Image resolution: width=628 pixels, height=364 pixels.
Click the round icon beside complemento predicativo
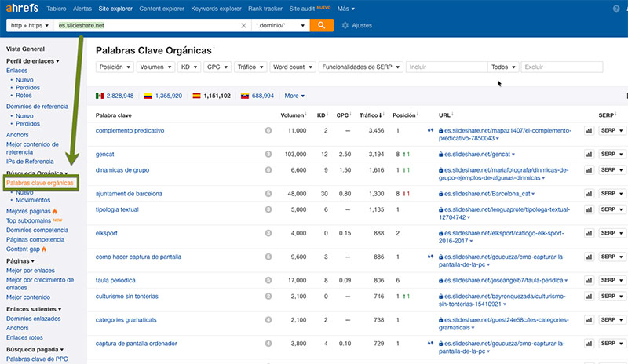[x=268, y=130]
